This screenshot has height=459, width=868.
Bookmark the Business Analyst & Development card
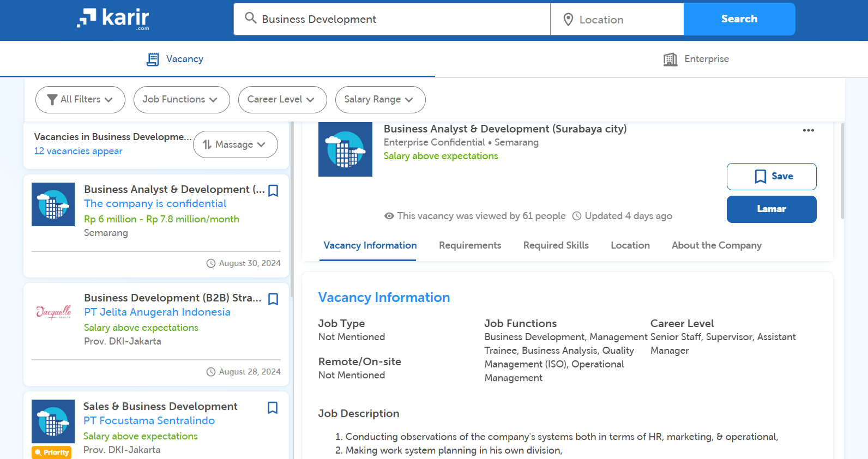[274, 191]
